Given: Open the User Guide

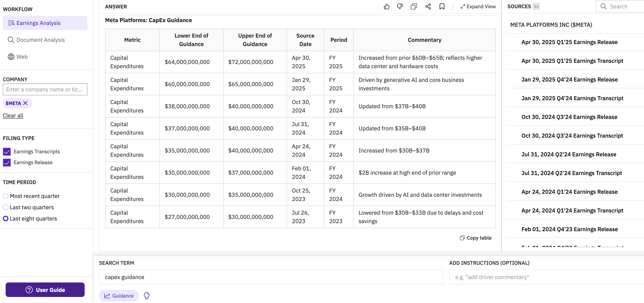Looking at the screenshot, I should pyautogui.click(x=45, y=290).
